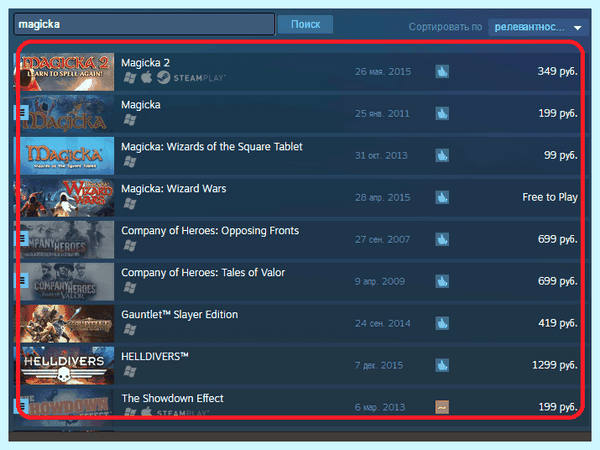
Task: Click the list icon on Opposing Fronts thumbnail
Action: click(23, 238)
